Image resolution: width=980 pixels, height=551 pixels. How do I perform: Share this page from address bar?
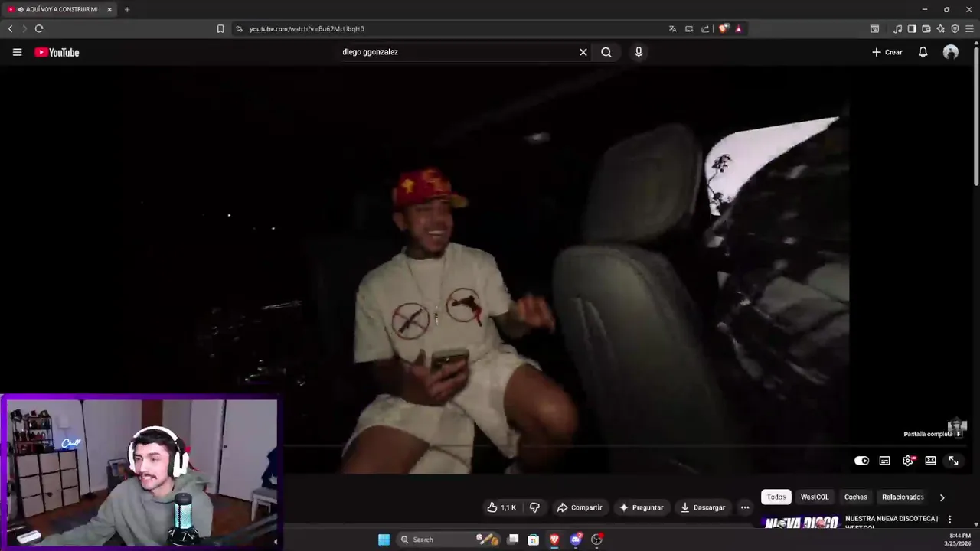coord(705,28)
